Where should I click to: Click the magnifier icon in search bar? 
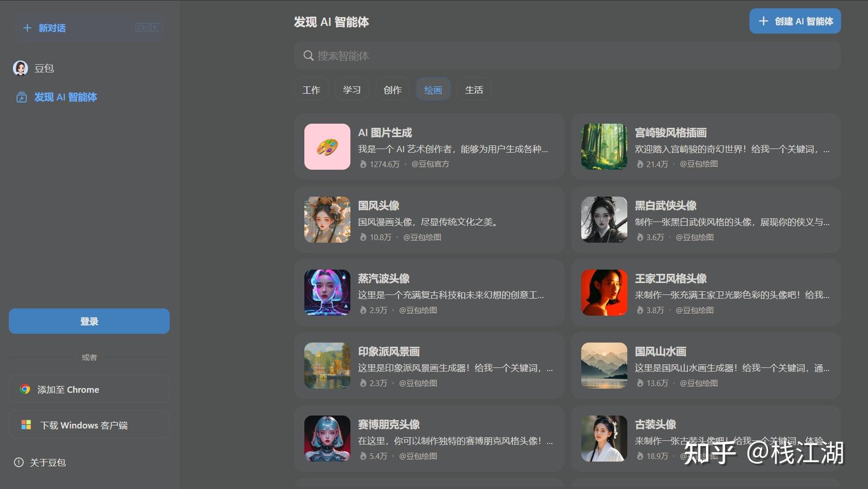tap(308, 56)
